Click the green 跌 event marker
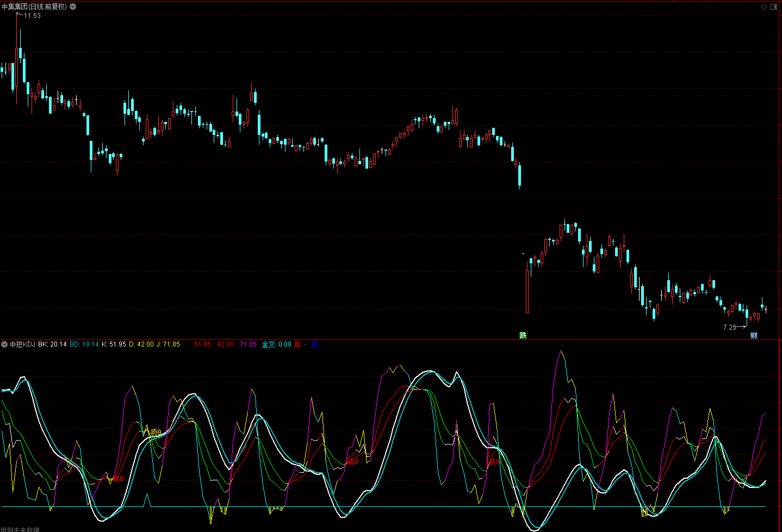782x532 pixels. [x=523, y=335]
